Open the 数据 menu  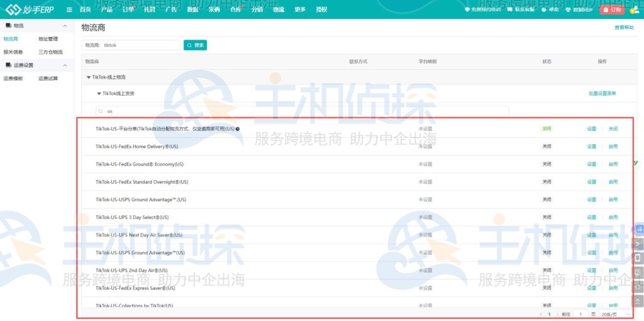pos(192,9)
